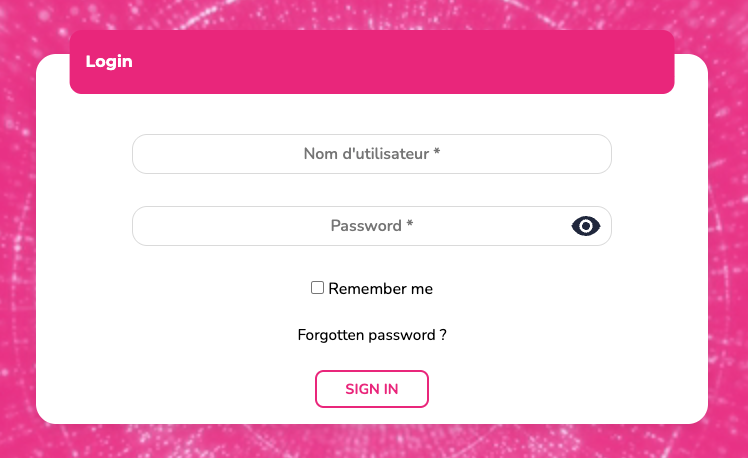
Task: Tick the Remember me checkbox
Action: (318, 288)
